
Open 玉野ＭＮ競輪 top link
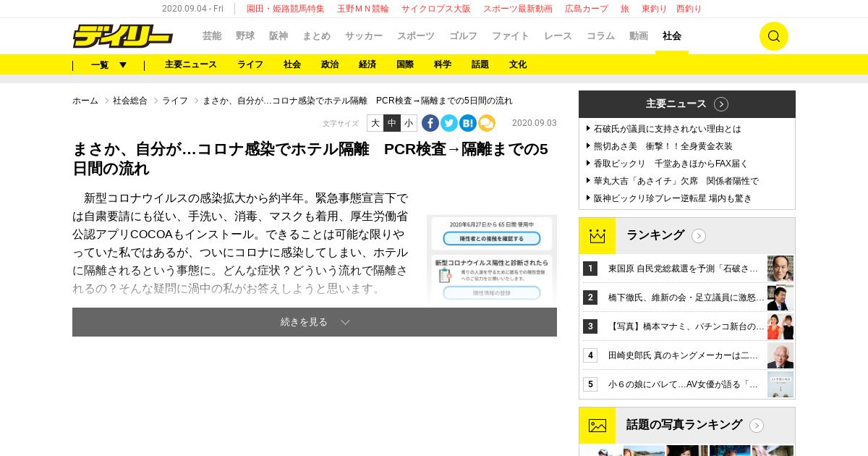tap(363, 9)
